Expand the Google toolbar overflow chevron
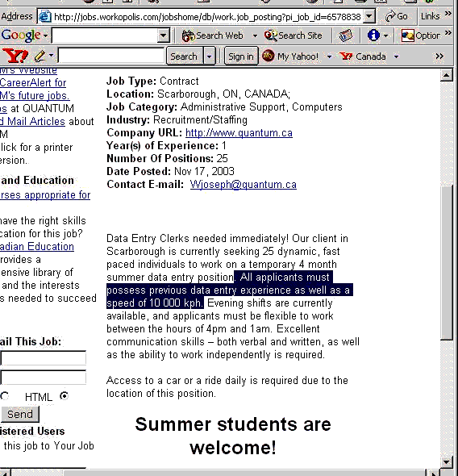 click(448, 33)
